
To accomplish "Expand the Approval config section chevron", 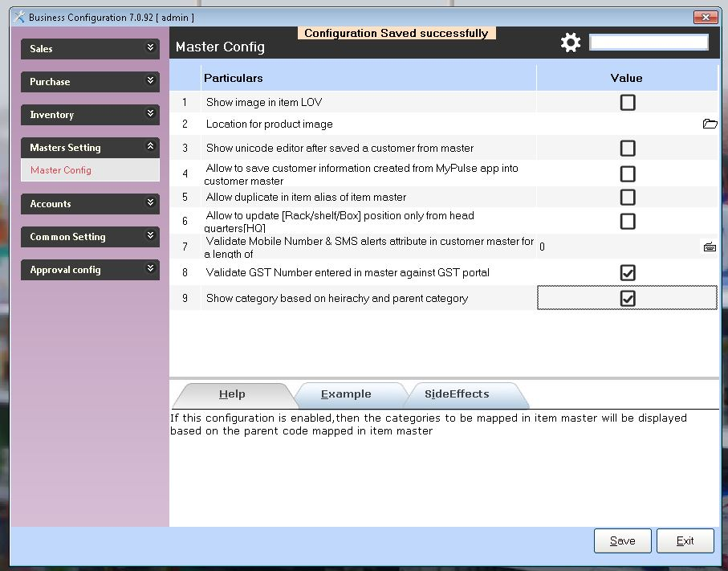I will point(150,268).
